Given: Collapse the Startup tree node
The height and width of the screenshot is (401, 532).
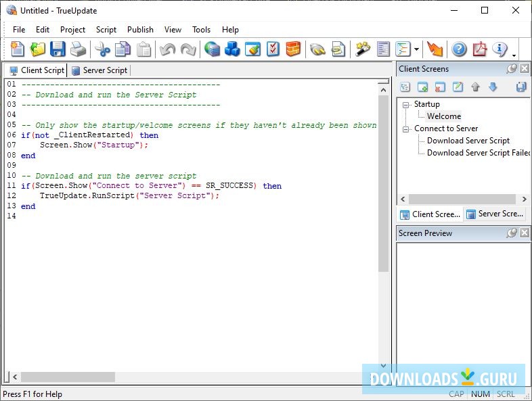Looking at the screenshot, I should (405, 105).
